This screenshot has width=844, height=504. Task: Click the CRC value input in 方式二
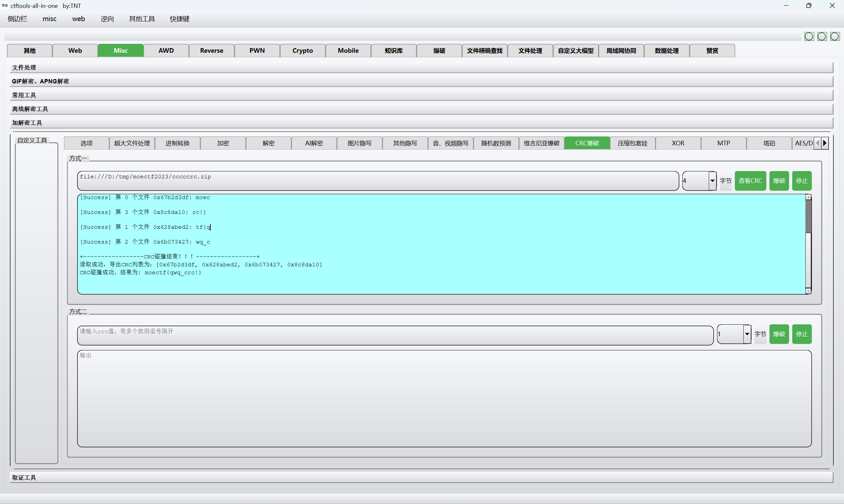(x=395, y=335)
